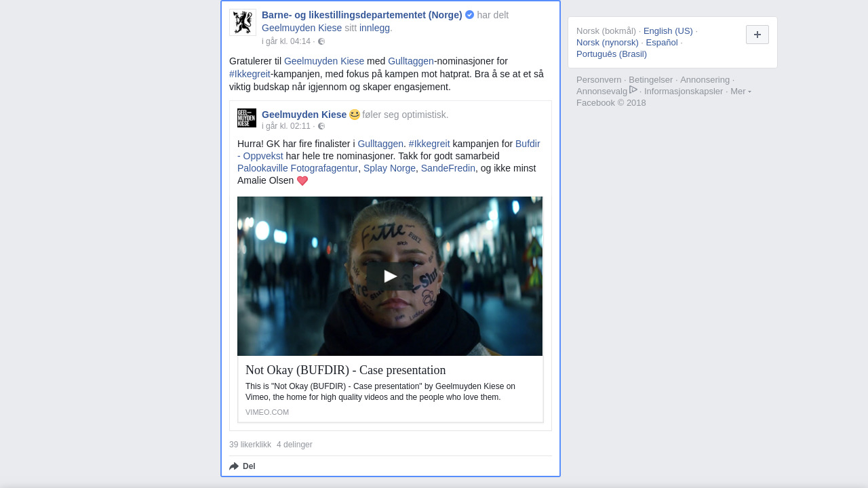Click the pink heart emoji after Amalie Olsen
Viewport: 868px width, 488px height.
pos(302,181)
